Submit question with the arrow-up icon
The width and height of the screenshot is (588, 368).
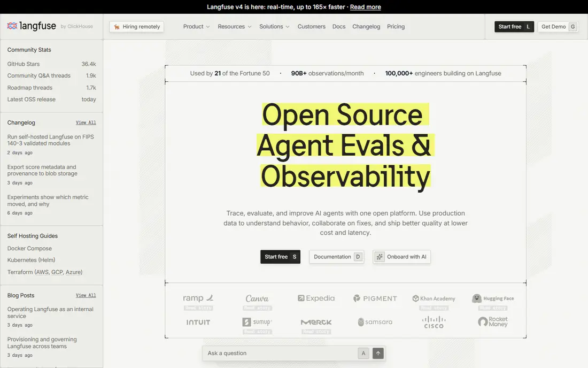click(378, 353)
